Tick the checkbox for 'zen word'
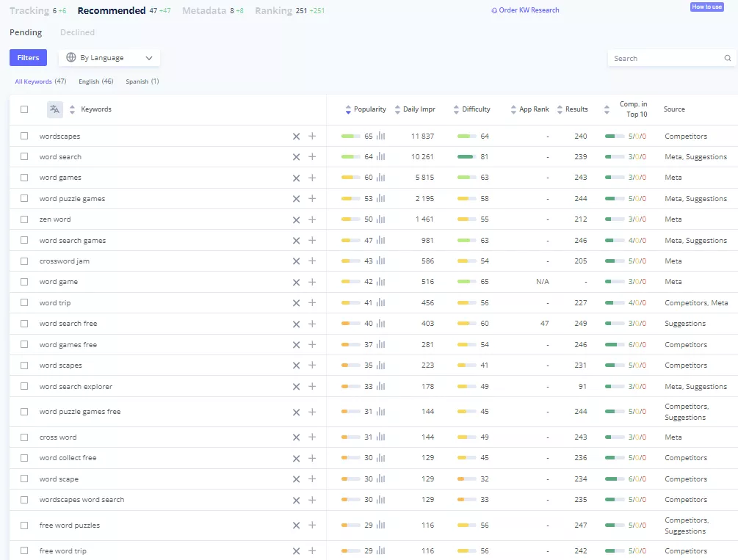The image size is (738, 560). coord(24,219)
